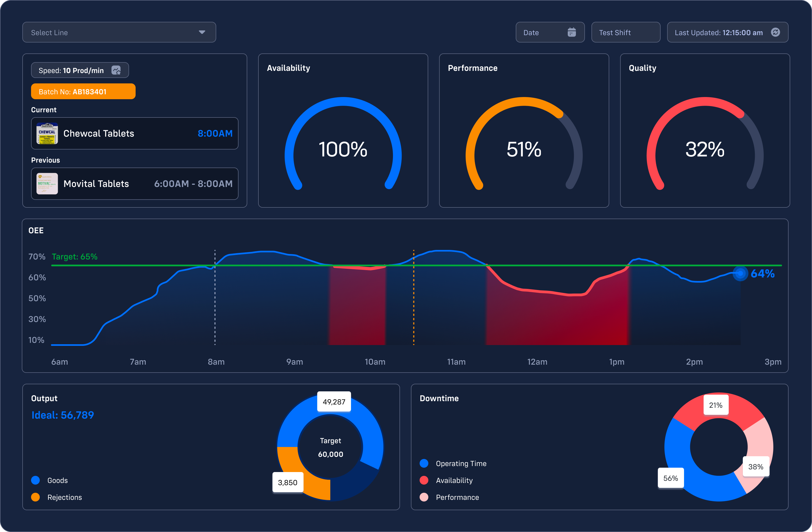
Task: Click the 64% current OEE marker
Action: pyautogui.click(x=740, y=274)
